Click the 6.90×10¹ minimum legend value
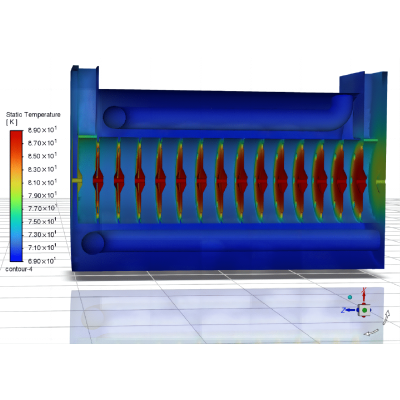Viewport: 400px width, 400px height. coord(41,261)
